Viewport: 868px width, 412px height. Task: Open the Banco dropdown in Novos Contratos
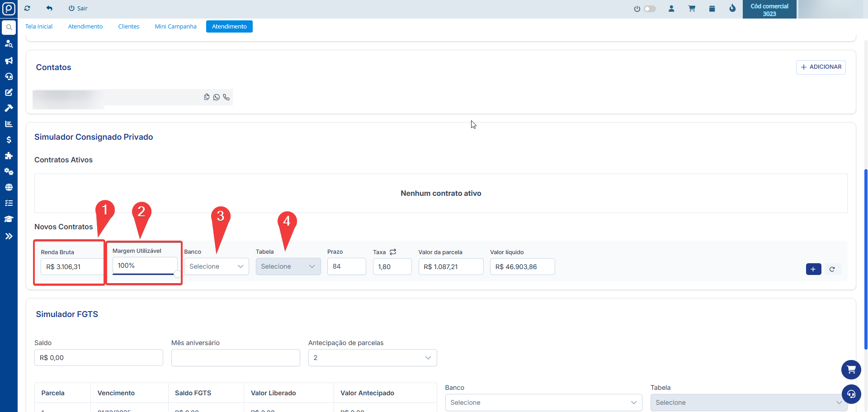point(216,266)
